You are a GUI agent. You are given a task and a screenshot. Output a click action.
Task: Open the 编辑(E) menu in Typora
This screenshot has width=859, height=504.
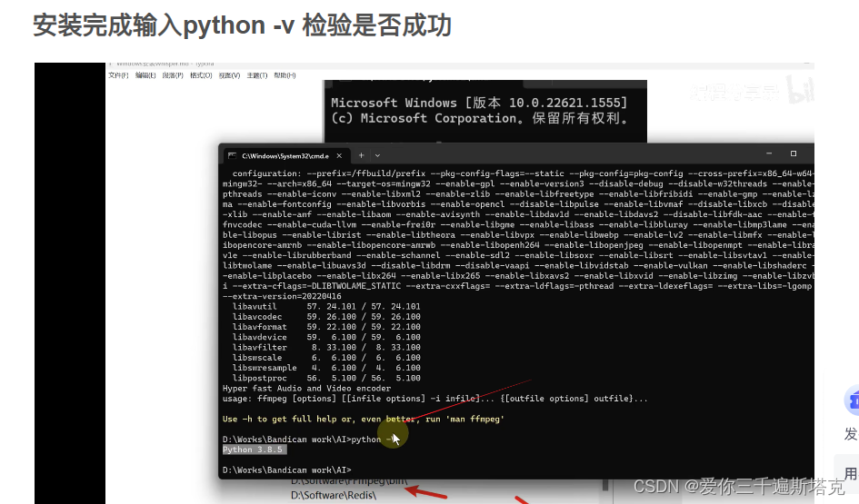coord(145,75)
